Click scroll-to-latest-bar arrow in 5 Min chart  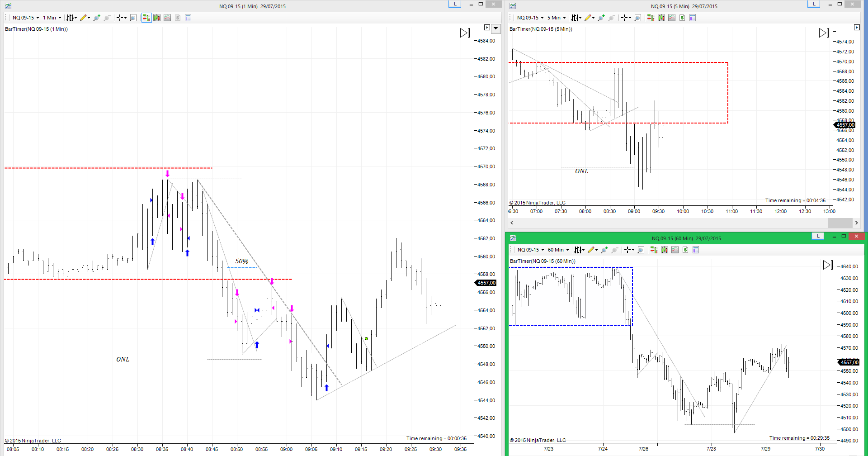click(x=824, y=33)
